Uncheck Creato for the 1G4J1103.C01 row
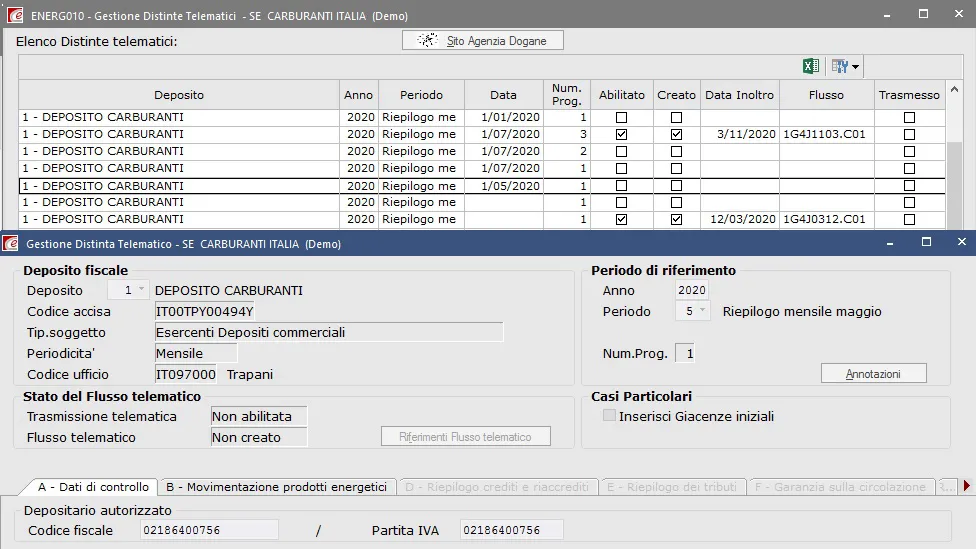Viewport: 976px width, 549px height. pyautogui.click(x=677, y=134)
